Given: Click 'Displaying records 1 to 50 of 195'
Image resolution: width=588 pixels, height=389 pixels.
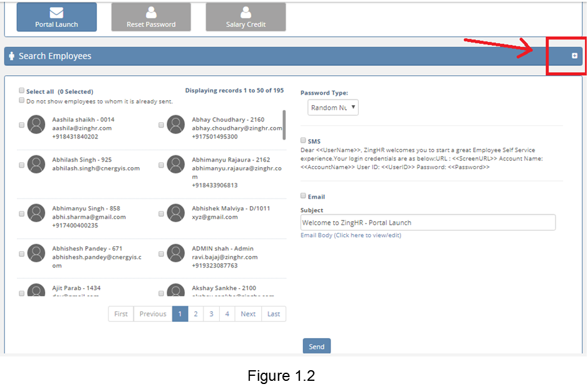Looking at the screenshot, I should point(234,90).
